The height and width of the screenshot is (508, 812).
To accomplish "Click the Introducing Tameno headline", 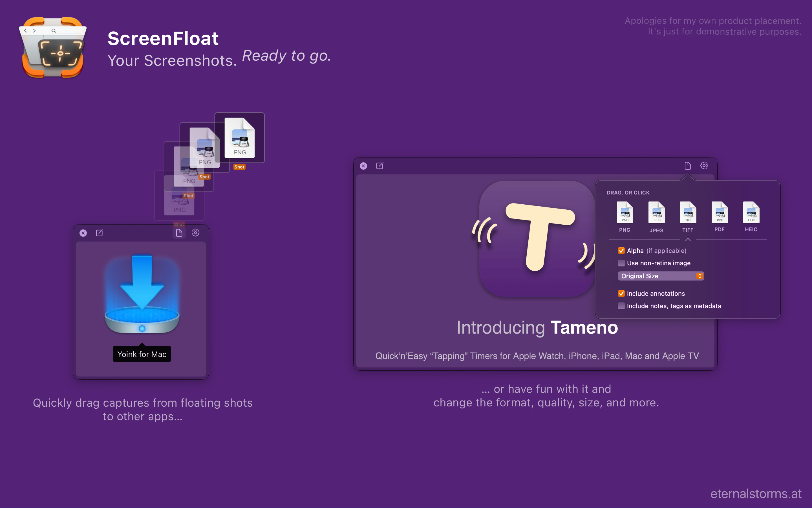I will tap(537, 328).
